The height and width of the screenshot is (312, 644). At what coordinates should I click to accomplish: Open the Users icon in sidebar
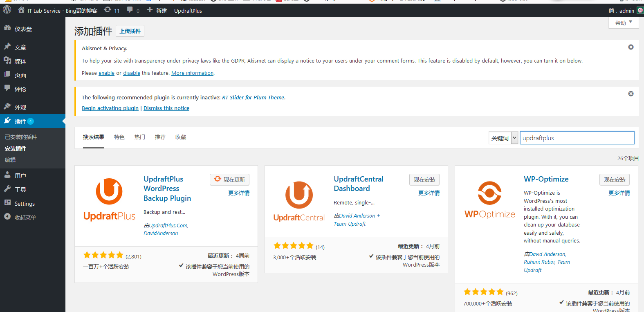tap(7, 175)
